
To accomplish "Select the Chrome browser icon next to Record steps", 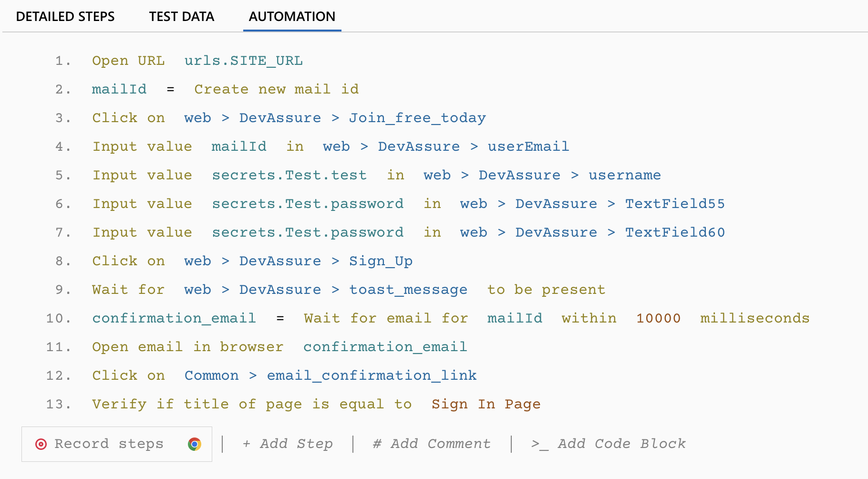I will tap(194, 444).
